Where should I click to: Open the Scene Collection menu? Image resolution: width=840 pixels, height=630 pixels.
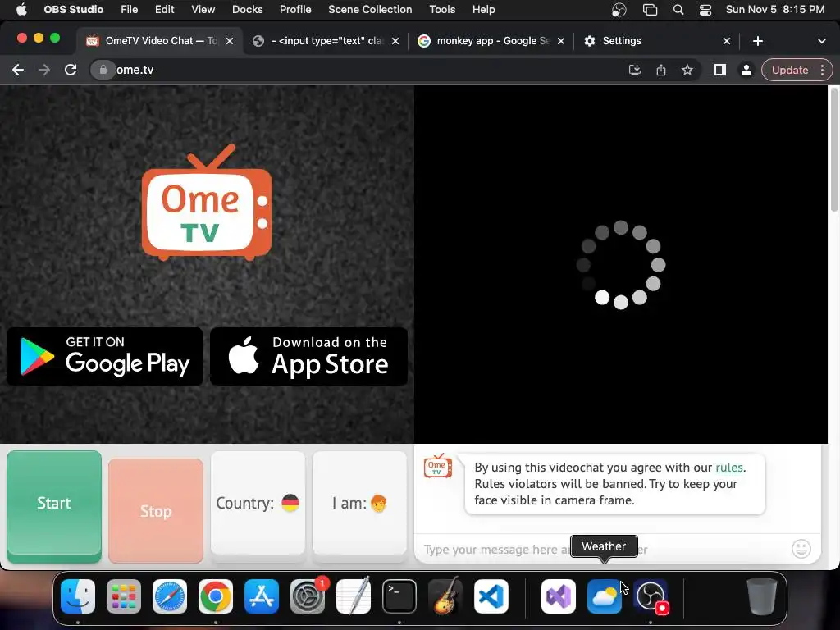pos(370,10)
